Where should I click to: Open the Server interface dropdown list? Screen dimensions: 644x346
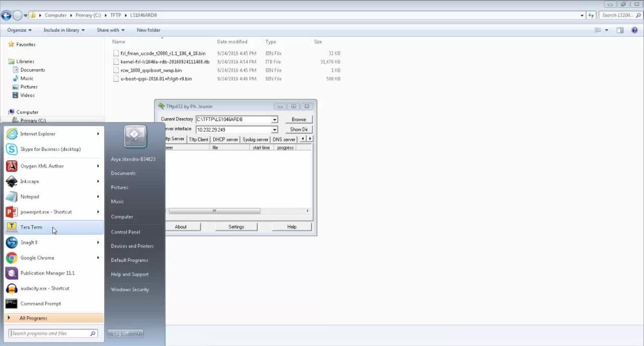click(x=275, y=130)
